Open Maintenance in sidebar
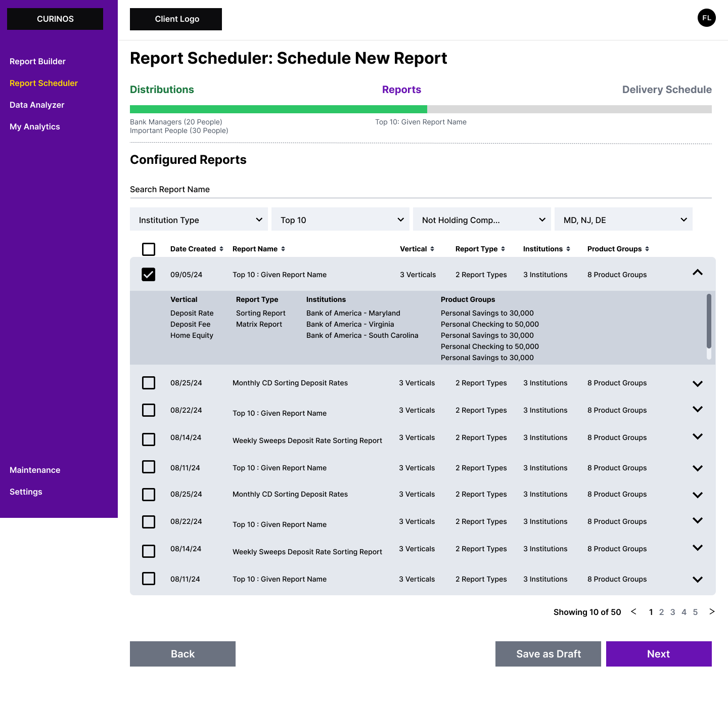The image size is (728, 706). (x=35, y=470)
